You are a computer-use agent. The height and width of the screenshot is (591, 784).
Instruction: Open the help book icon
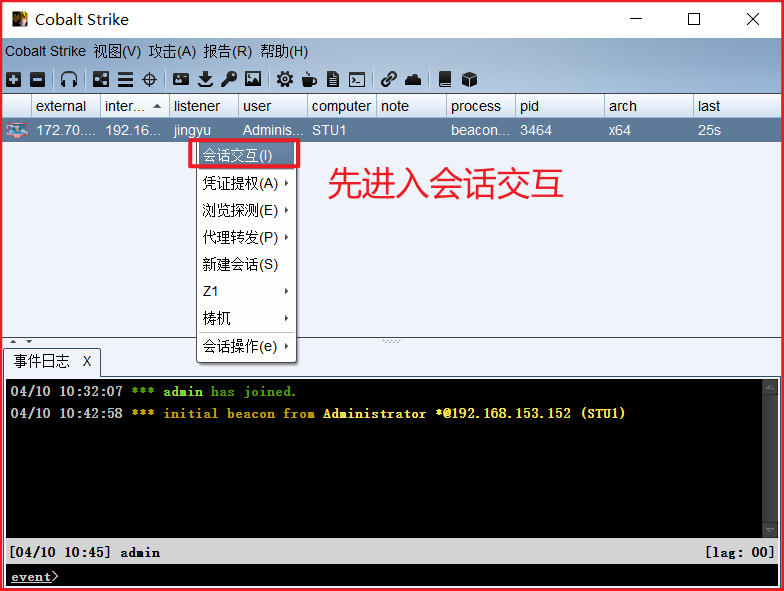pyautogui.click(x=444, y=79)
